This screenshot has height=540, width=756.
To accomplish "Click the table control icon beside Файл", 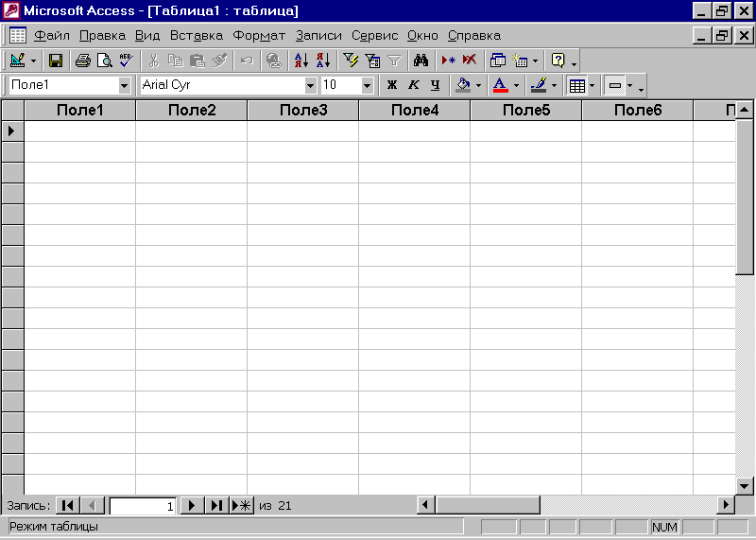I will (x=18, y=36).
